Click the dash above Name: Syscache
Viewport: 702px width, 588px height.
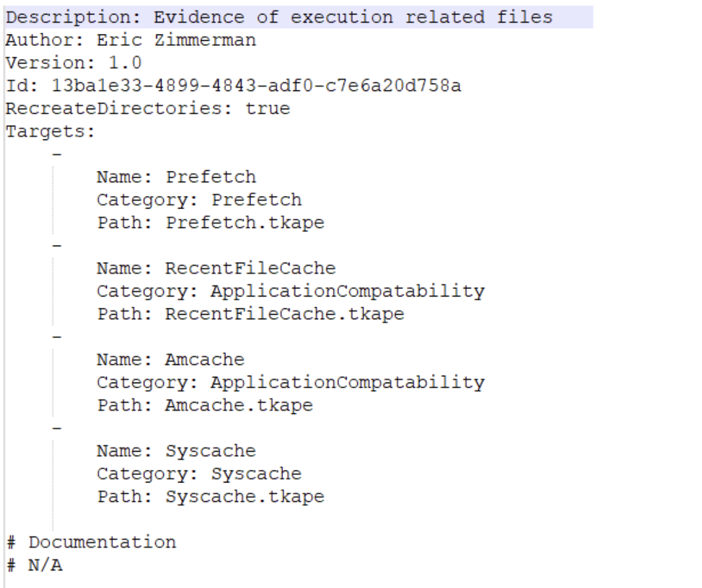click(x=57, y=428)
